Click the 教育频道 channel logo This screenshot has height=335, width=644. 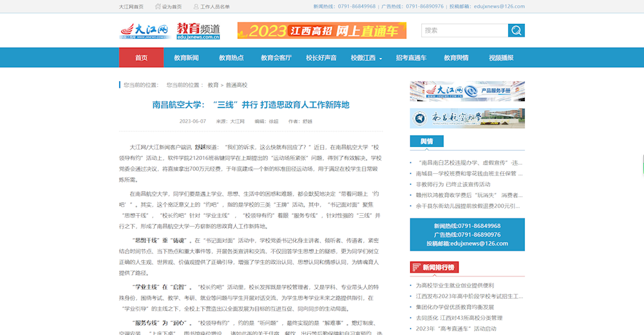click(198, 31)
